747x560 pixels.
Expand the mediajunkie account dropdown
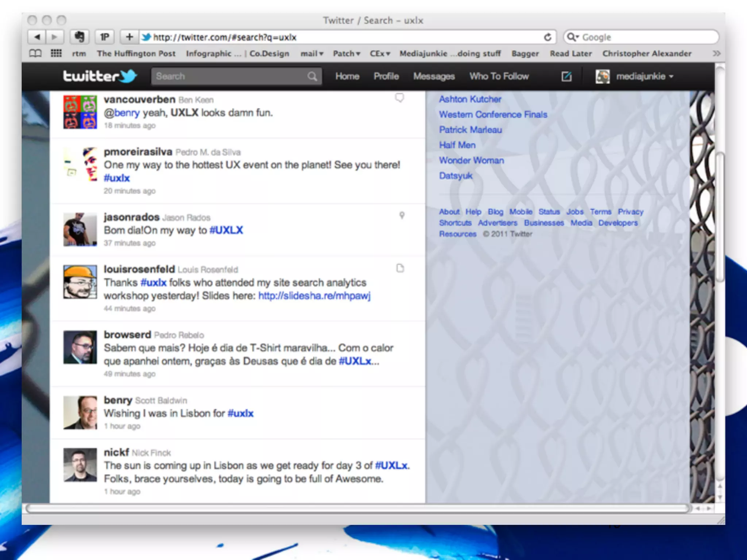[644, 76]
